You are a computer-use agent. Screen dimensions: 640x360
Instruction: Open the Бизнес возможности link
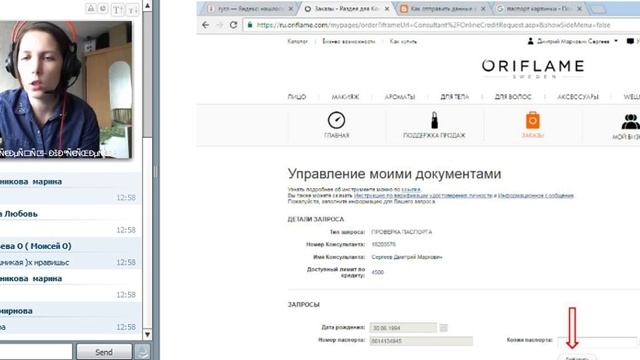[x=348, y=41]
